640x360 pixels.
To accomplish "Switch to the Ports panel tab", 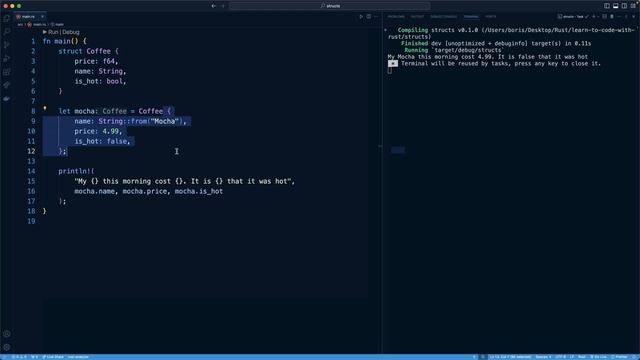I will pos(491,17).
